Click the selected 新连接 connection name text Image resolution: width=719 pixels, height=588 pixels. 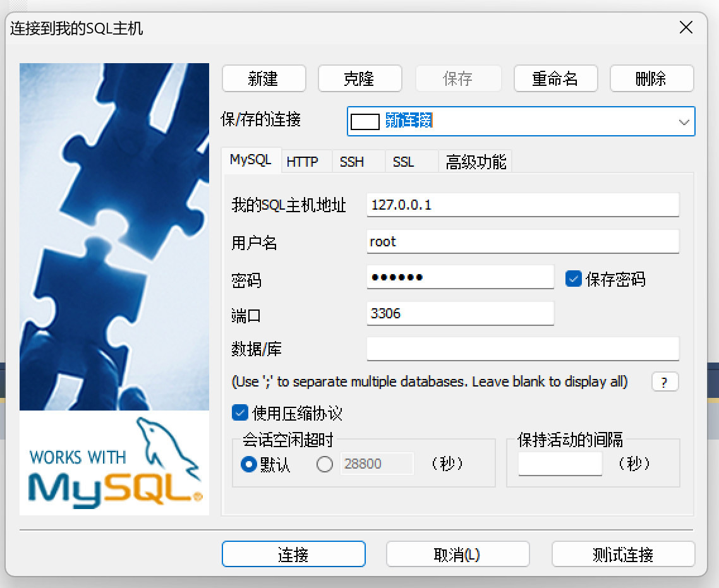(x=409, y=121)
